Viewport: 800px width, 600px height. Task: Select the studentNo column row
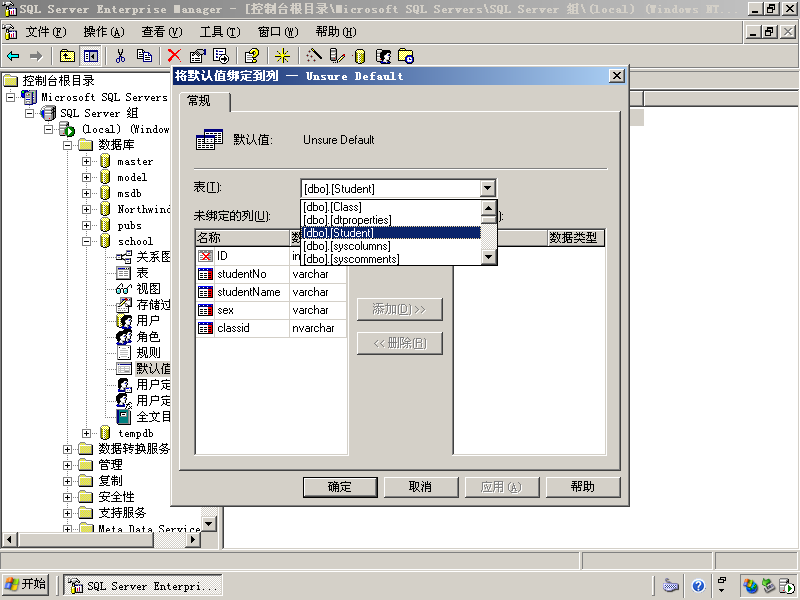coord(271,274)
